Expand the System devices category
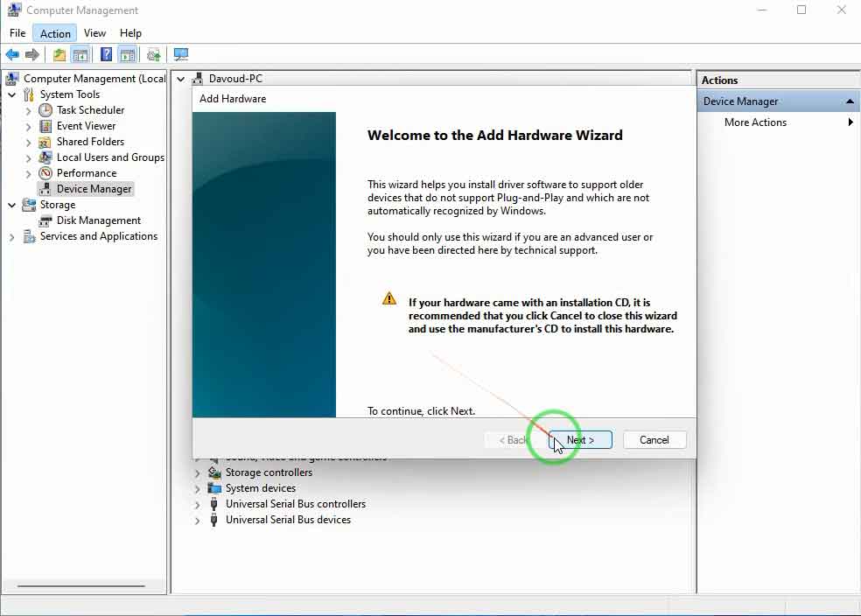 point(198,489)
